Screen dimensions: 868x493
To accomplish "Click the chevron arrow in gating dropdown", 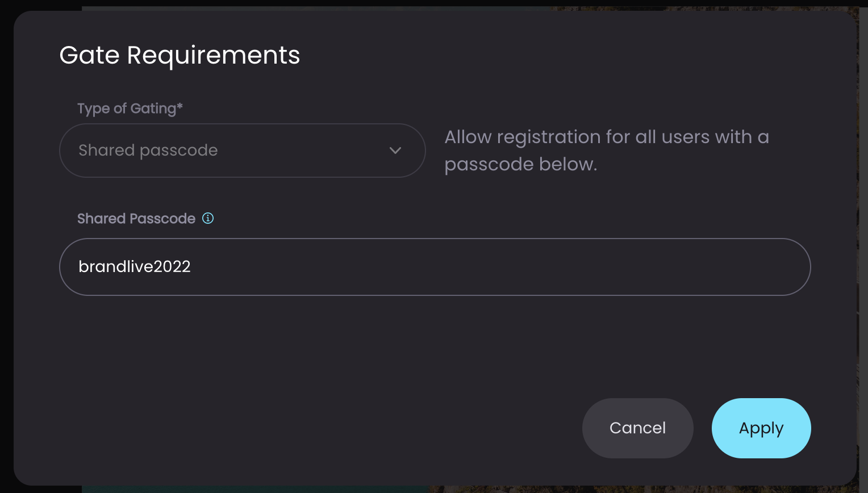I will tap(395, 151).
